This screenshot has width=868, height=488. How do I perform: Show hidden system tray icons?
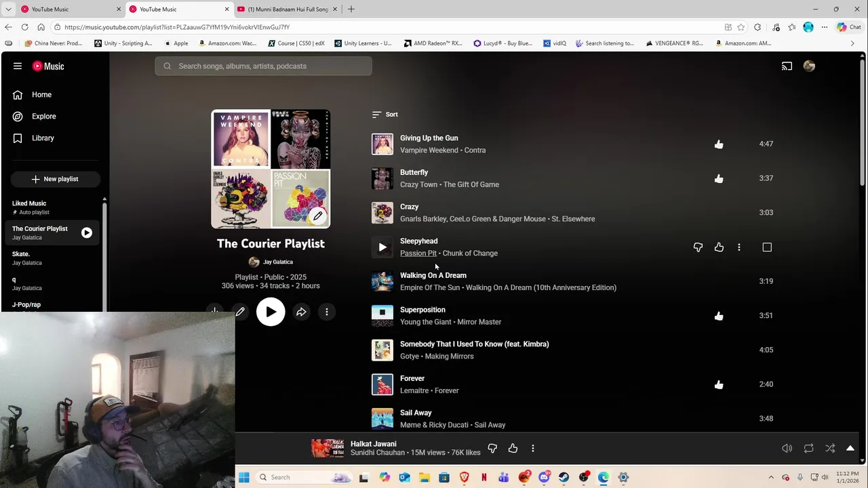click(x=771, y=477)
